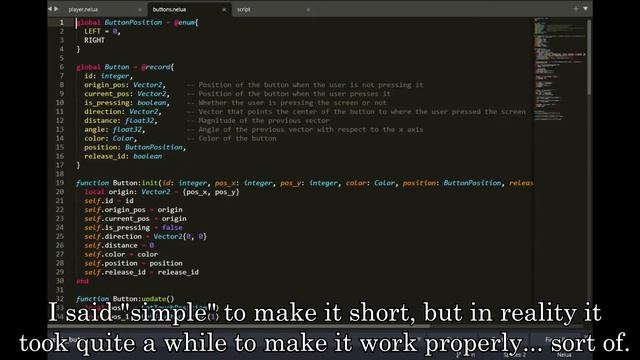Click 'direction: Vector2,' field on line 11

click(x=123, y=111)
